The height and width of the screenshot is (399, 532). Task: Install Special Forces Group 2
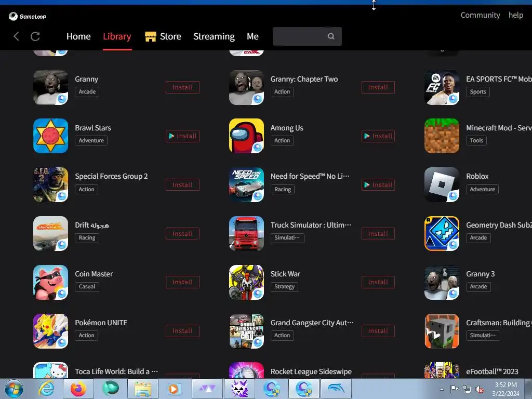(x=182, y=185)
